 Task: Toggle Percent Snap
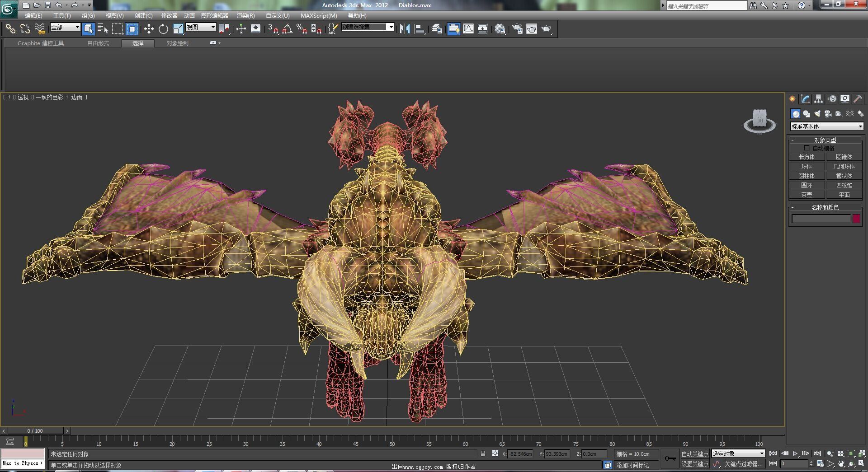click(x=302, y=29)
